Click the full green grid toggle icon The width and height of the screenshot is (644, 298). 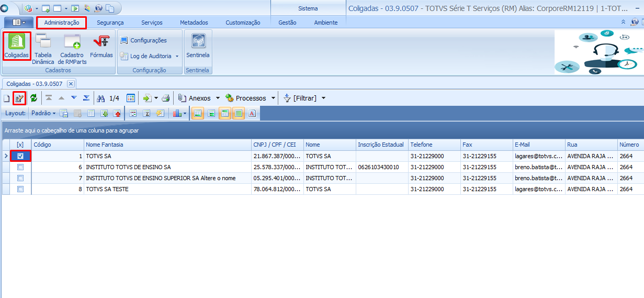click(x=238, y=113)
